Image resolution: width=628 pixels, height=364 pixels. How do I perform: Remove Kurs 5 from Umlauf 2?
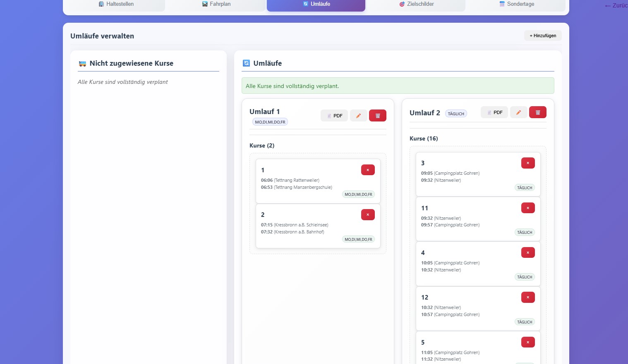tap(527, 342)
